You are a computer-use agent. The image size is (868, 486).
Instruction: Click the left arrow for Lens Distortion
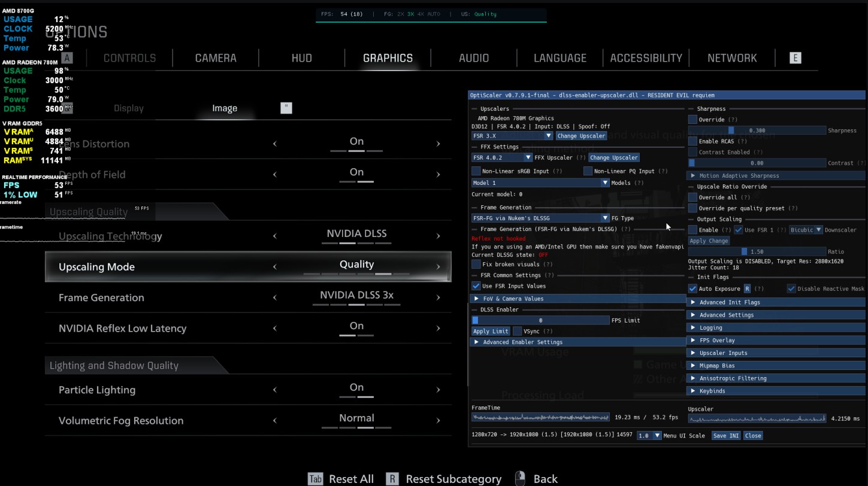click(x=275, y=144)
